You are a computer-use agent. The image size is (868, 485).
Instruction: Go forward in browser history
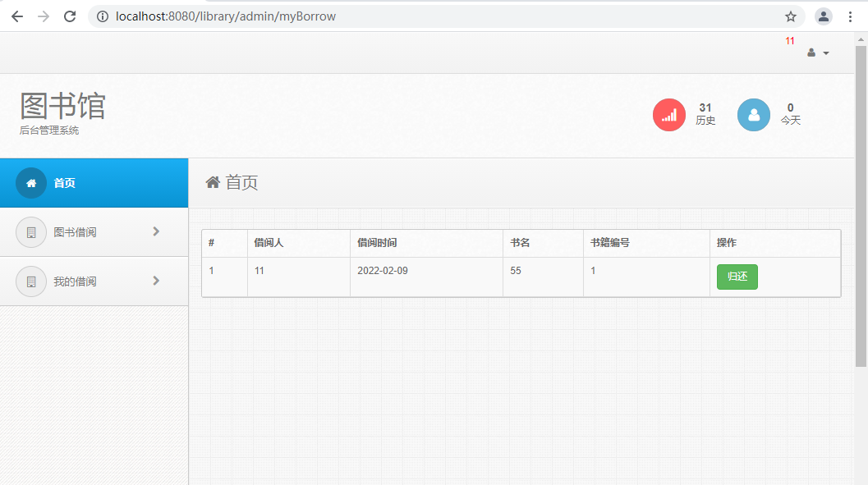[x=44, y=16]
